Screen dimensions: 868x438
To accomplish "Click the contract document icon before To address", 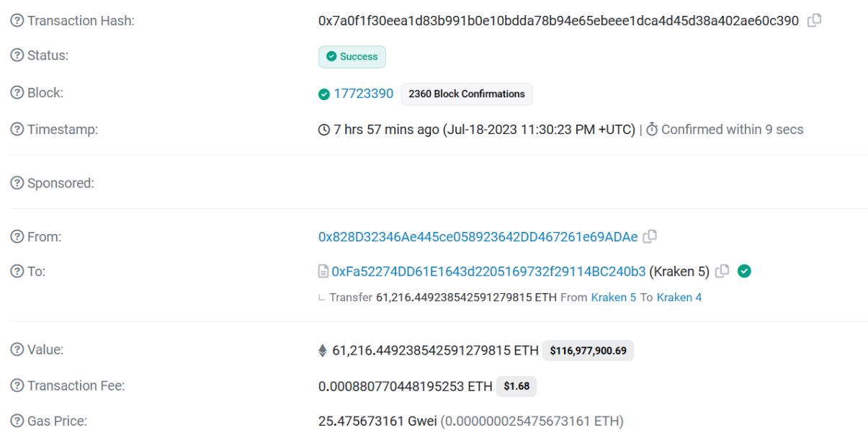I will click(323, 272).
